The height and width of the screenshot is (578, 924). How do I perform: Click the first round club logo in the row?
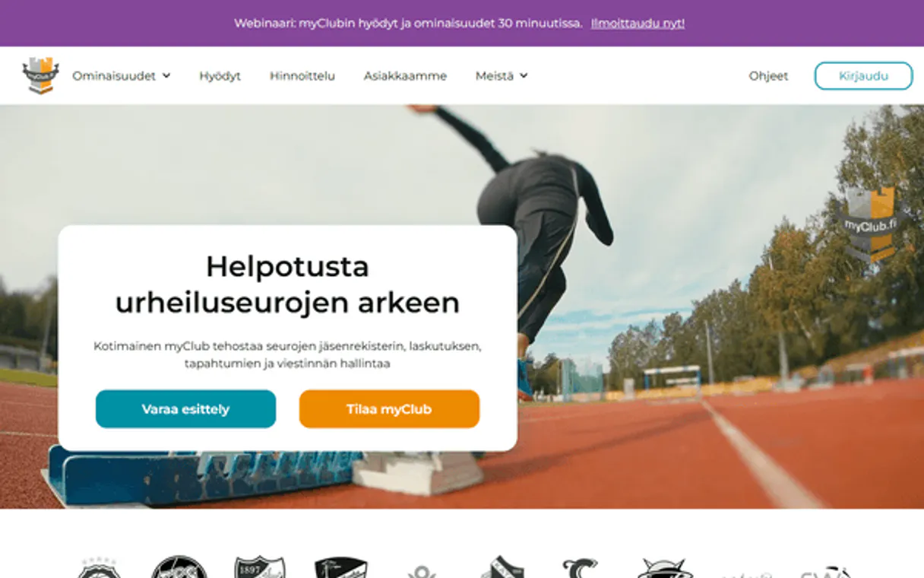(99, 568)
